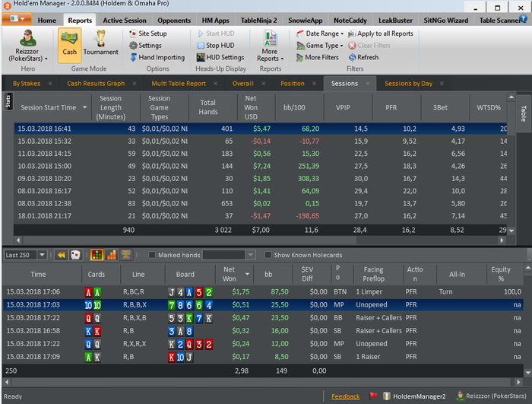
Task: Click Stop HUD button
Action: coord(216,45)
